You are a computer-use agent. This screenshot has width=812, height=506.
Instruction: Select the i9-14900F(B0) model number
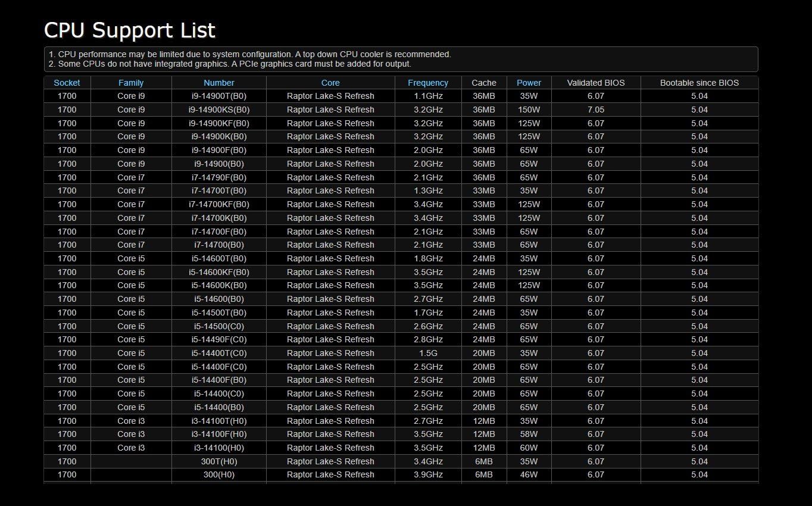point(219,150)
